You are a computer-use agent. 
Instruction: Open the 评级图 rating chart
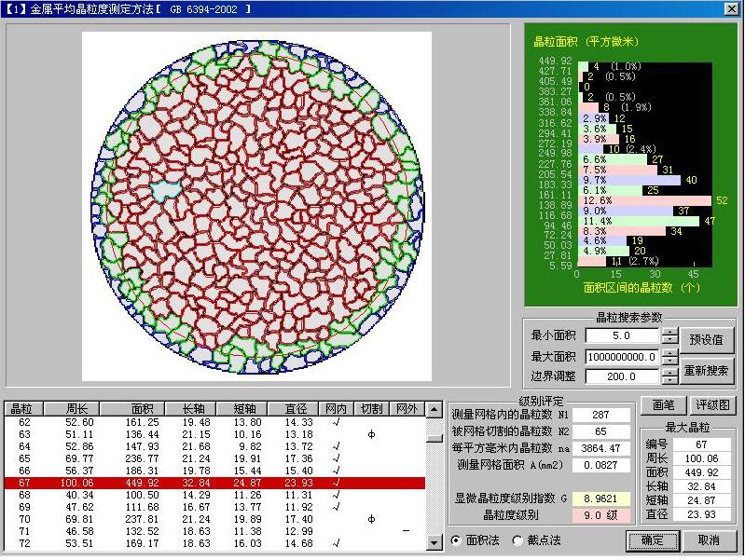tap(713, 405)
